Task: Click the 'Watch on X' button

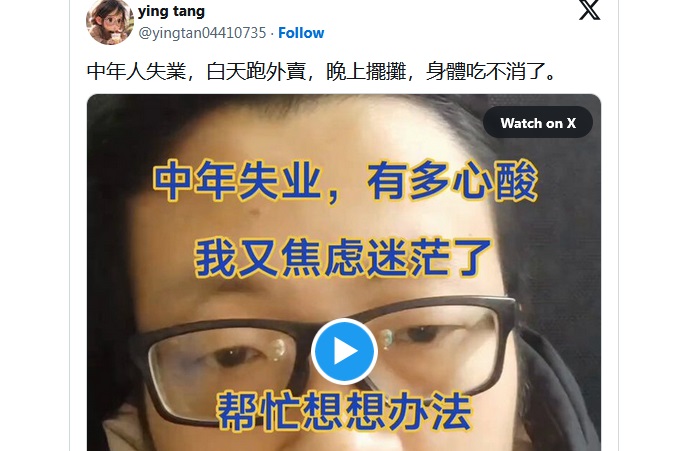Action: click(538, 123)
